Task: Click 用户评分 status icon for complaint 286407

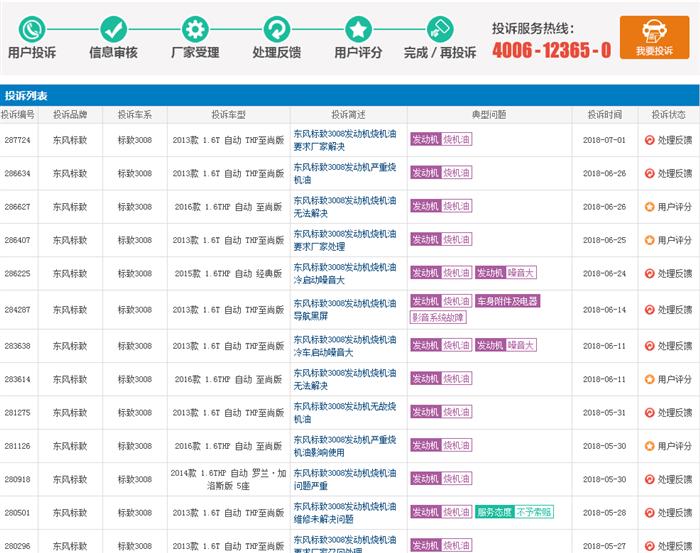Action: [650, 240]
